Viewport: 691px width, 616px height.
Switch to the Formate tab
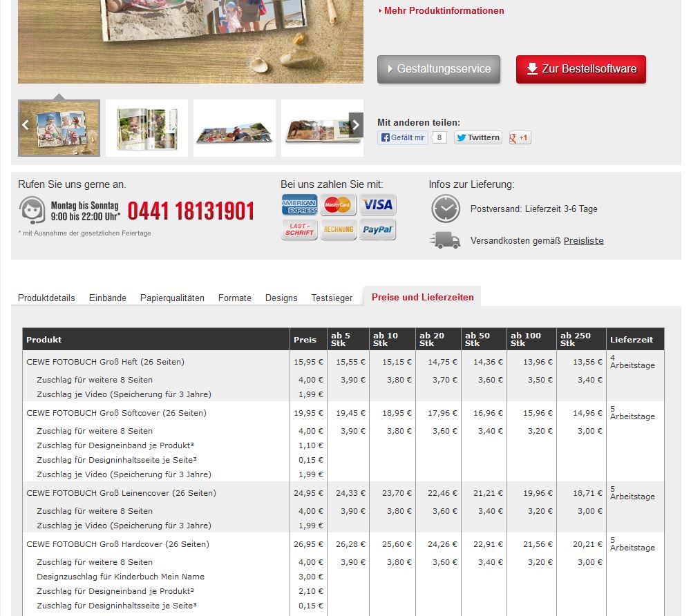click(235, 298)
